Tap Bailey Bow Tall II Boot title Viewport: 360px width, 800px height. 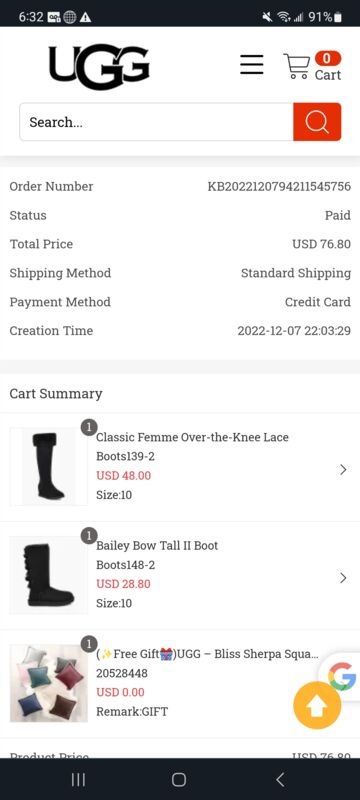tap(157, 545)
